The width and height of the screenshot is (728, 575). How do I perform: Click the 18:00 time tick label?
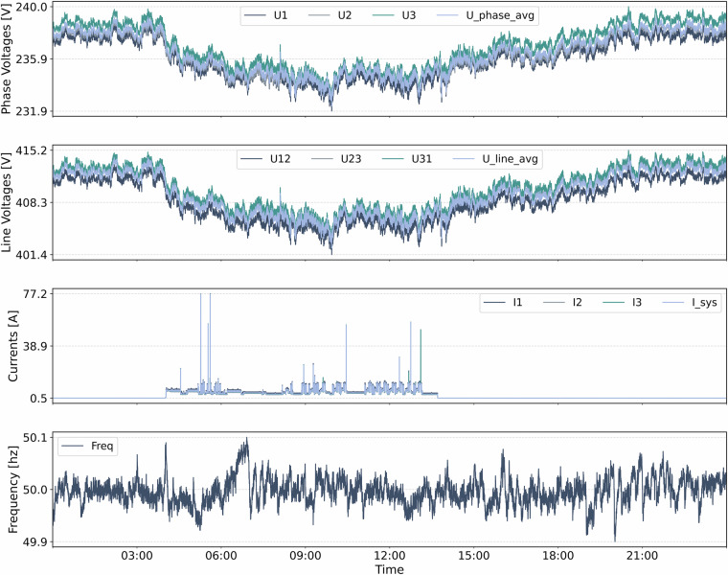click(x=558, y=556)
